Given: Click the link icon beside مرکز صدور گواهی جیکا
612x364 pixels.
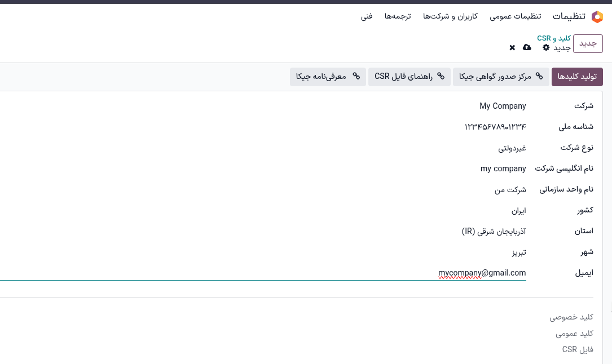Looking at the screenshot, I should click(538, 77).
